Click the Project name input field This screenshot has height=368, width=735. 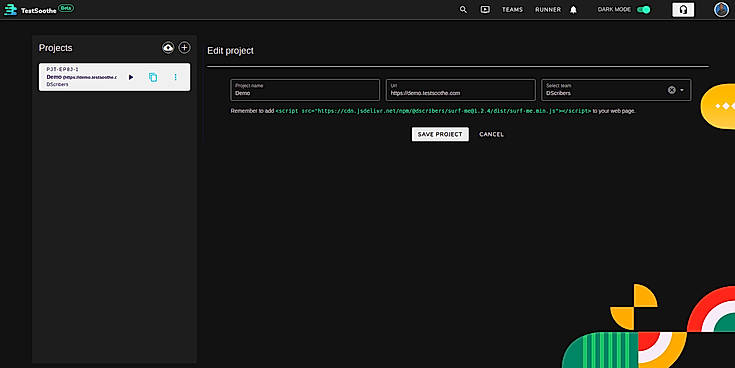305,90
